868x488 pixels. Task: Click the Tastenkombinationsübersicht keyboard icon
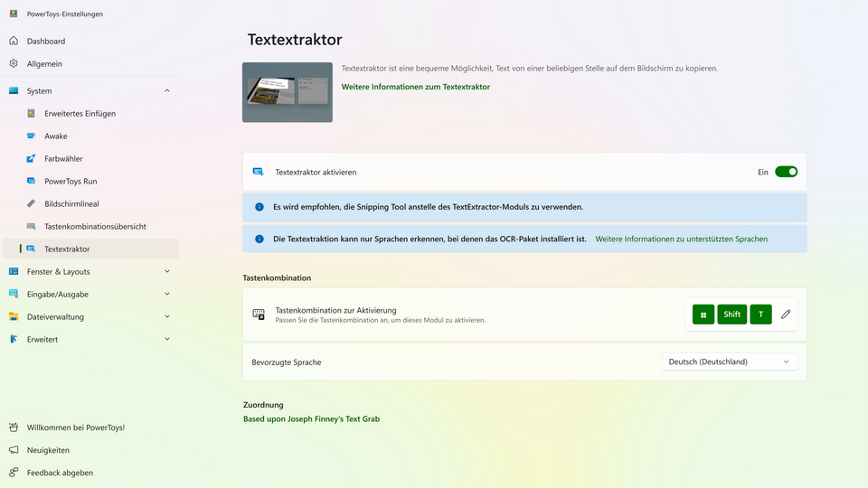pyautogui.click(x=31, y=227)
